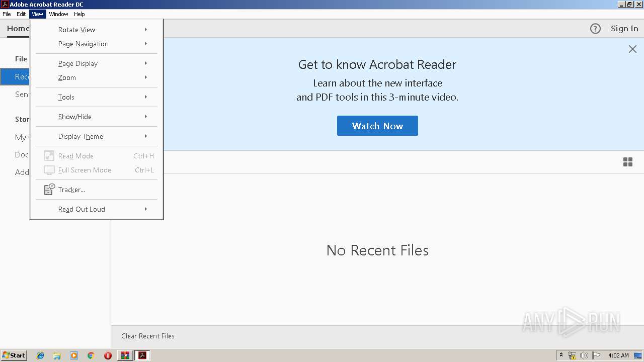Open File Explorer folder in the taskbar
This screenshot has height=362, width=644.
pos(57,355)
